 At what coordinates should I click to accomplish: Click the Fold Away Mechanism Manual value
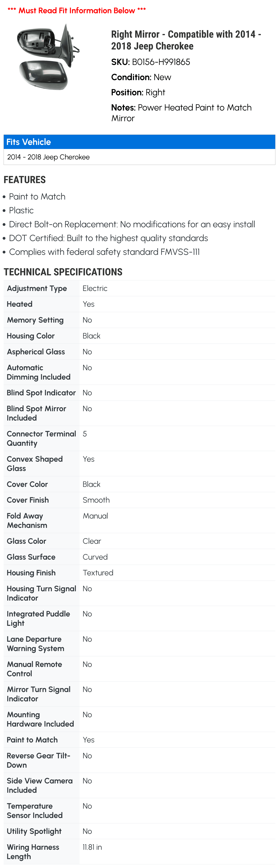pos(95,516)
